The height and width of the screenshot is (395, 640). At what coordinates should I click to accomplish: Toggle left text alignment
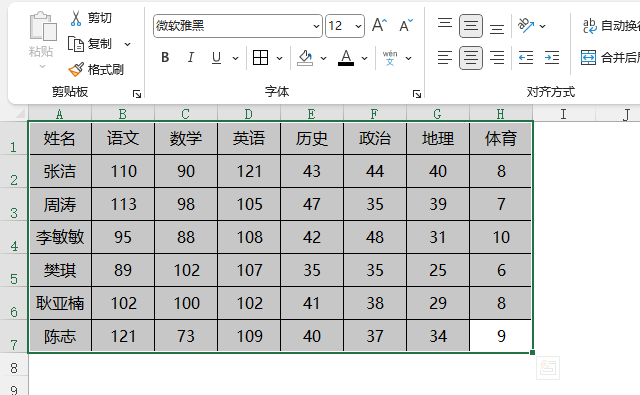445,58
